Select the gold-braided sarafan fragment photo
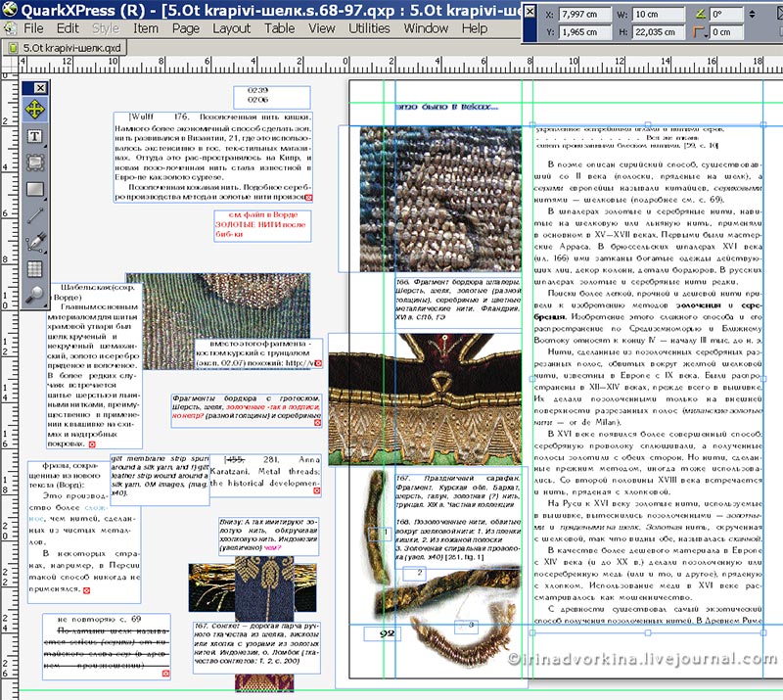The height and width of the screenshot is (700, 783). tap(425, 399)
